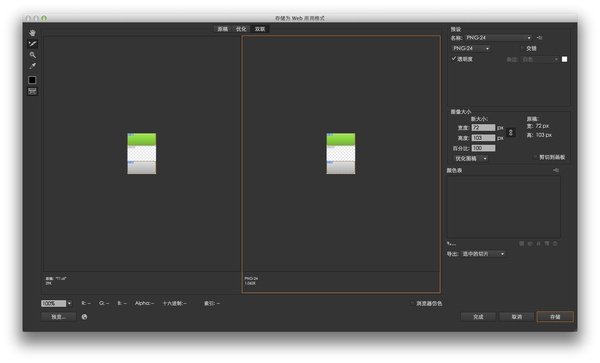Click the original image thumbnail in left pane
This screenshot has width=600, height=363.
tap(142, 153)
